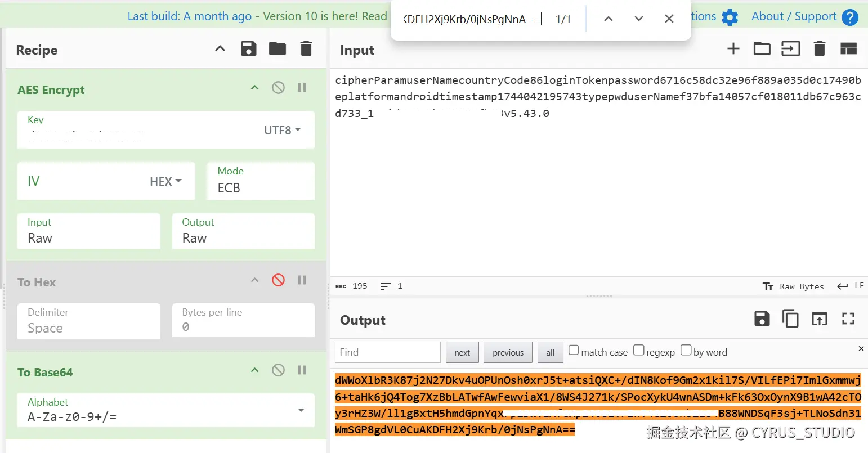The height and width of the screenshot is (453, 868).
Task: Click the all search button
Action: tap(550, 353)
